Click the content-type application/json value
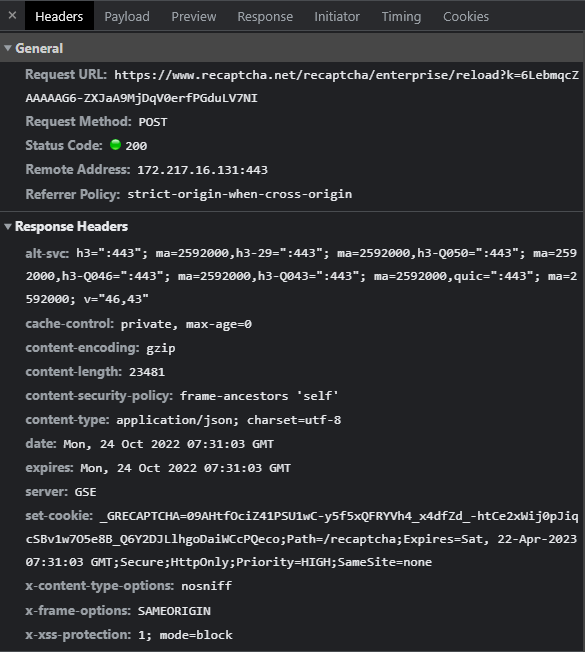Image resolution: width=585 pixels, height=652 pixels. [228, 420]
